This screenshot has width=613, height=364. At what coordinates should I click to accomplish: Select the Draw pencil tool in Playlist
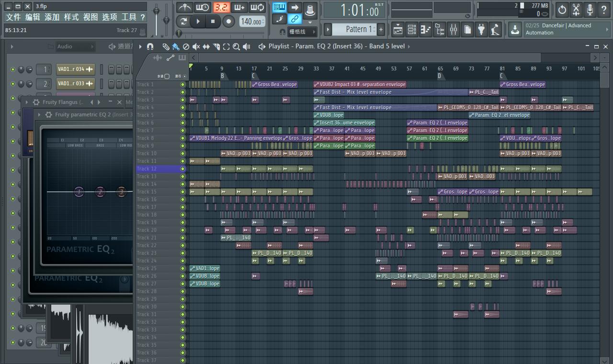point(166,46)
